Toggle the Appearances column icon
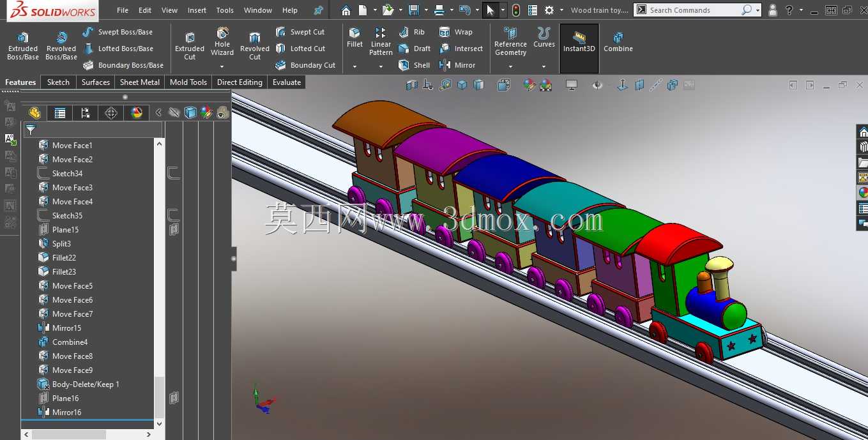The width and height of the screenshot is (868, 440). (206, 113)
